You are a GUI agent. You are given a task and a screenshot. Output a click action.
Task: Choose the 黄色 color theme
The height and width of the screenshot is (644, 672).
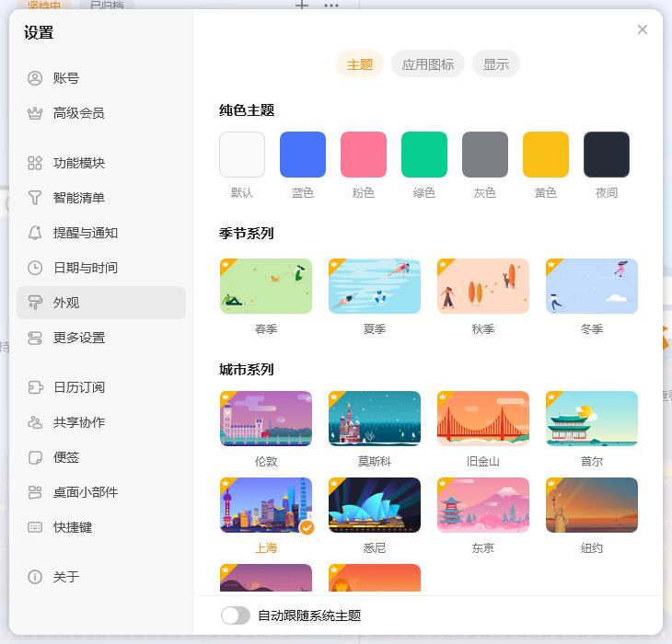coord(546,155)
